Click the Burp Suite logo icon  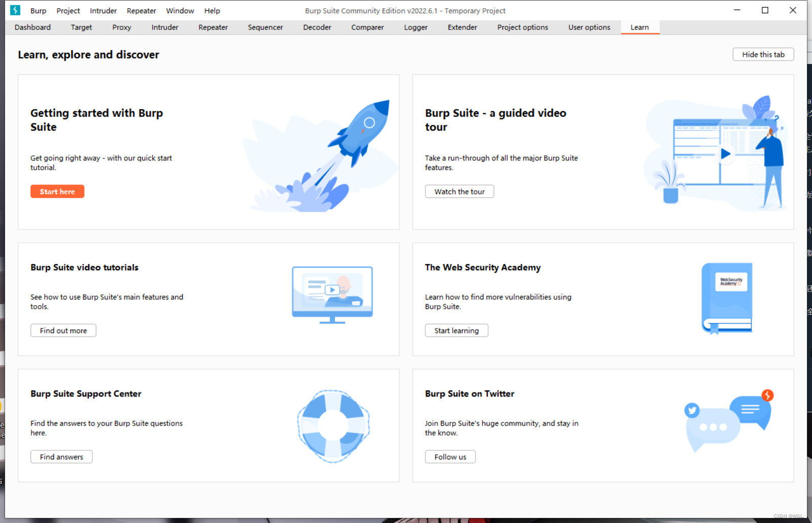point(15,10)
